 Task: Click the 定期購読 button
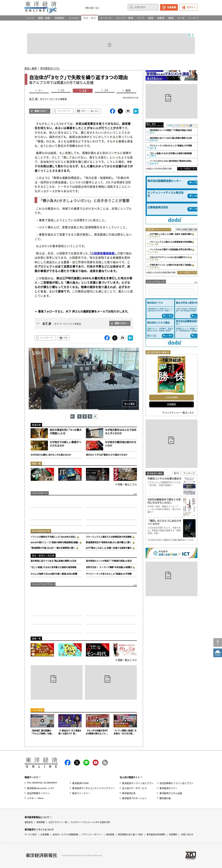click(172, 404)
